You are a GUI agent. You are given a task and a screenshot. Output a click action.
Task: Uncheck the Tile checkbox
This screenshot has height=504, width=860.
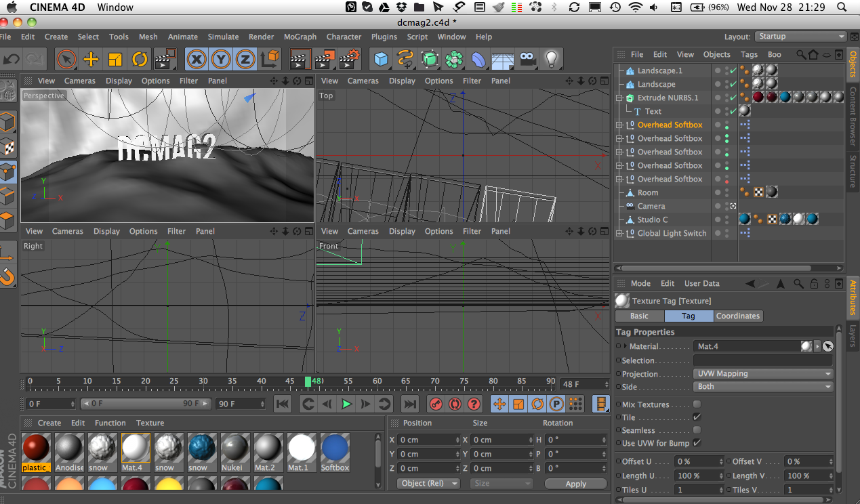[697, 417]
